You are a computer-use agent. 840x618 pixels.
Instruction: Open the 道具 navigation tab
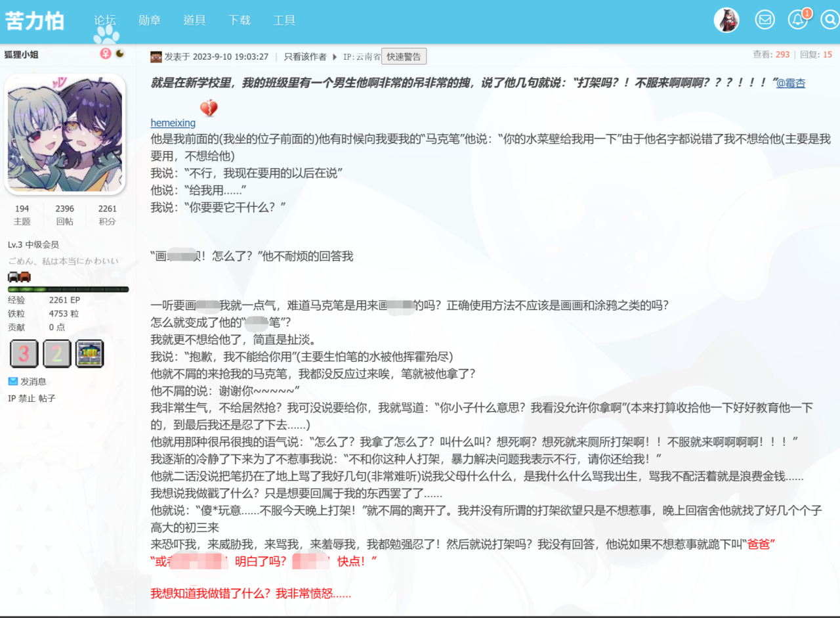tap(194, 20)
